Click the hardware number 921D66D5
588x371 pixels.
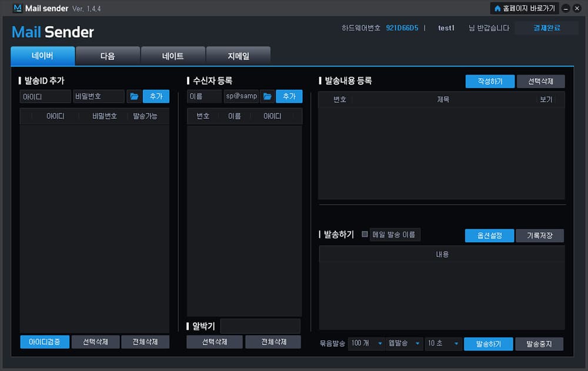(x=402, y=28)
